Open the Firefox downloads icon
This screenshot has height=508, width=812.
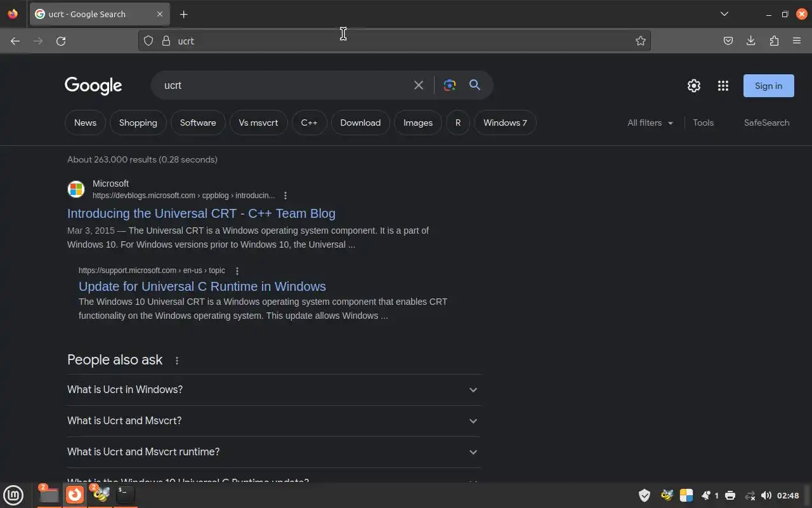click(751, 41)
